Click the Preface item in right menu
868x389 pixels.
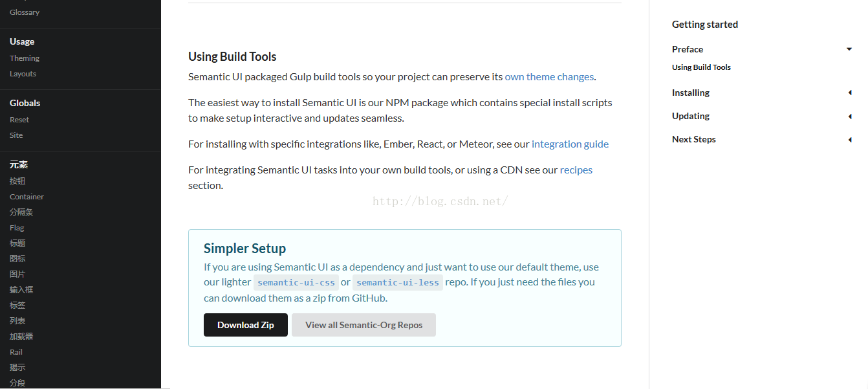point(688,49)
